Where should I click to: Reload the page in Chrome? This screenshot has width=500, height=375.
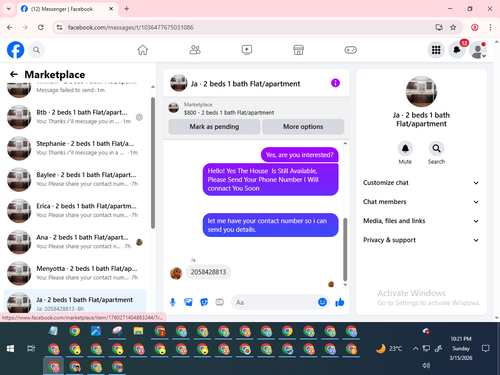click(41, 27)
